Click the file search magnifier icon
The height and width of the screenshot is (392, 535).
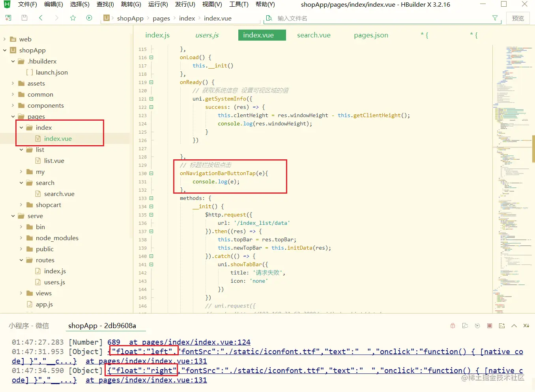269,18
